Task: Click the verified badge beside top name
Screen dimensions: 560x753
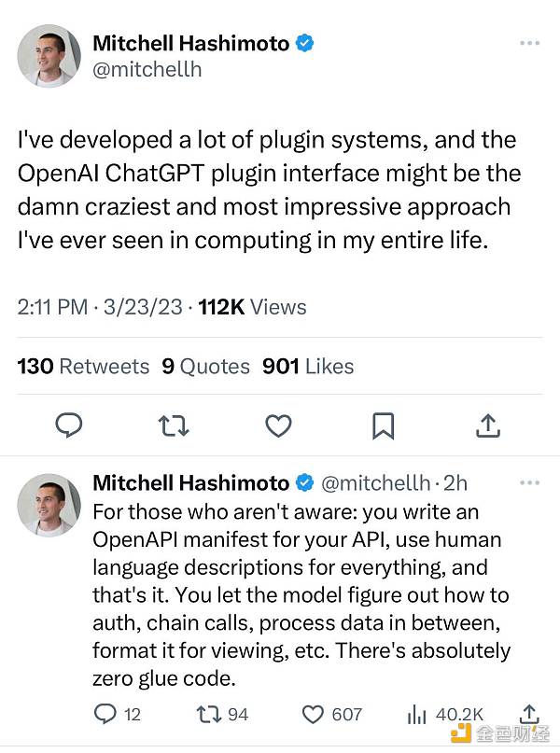Action: click(304, 43)
